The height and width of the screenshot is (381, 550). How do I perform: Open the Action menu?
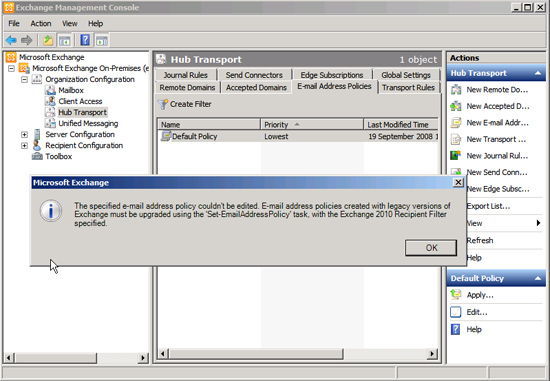[41, 24]
